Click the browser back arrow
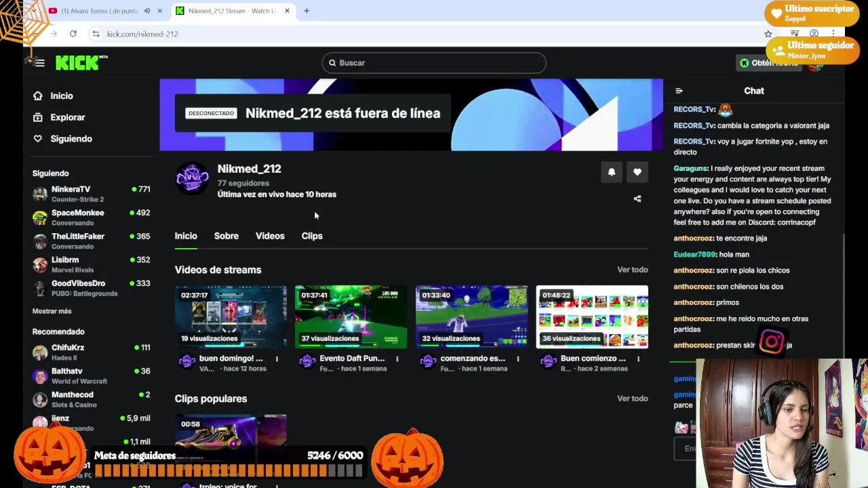868x488 pixels. point(34,34)
